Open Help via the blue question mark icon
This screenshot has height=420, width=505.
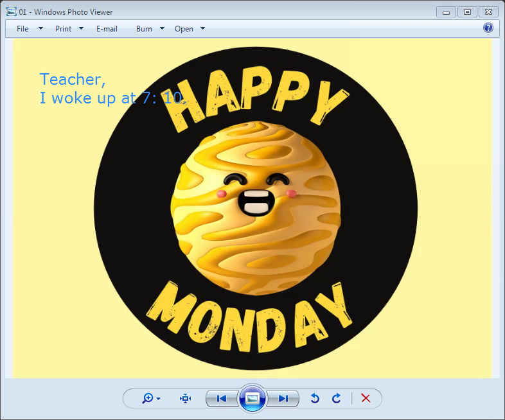(488, 28)
